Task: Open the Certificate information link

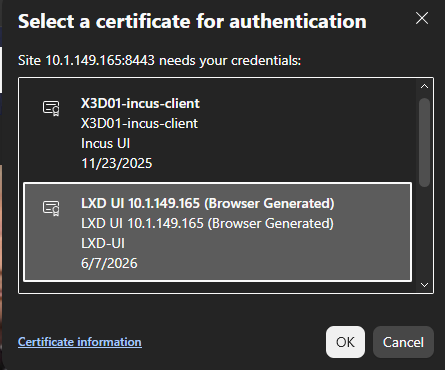Action: point(80,342)
